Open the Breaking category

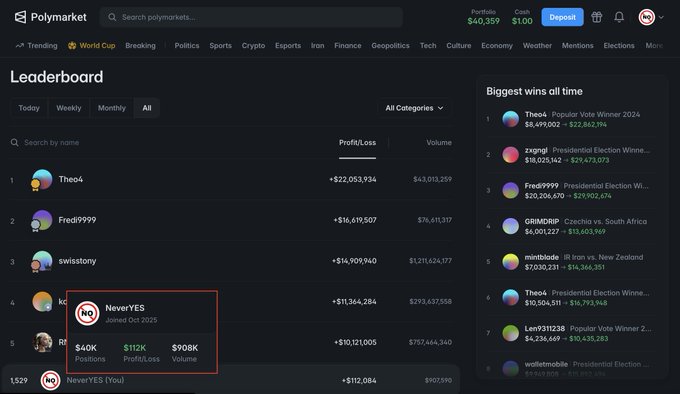point(141,46)
